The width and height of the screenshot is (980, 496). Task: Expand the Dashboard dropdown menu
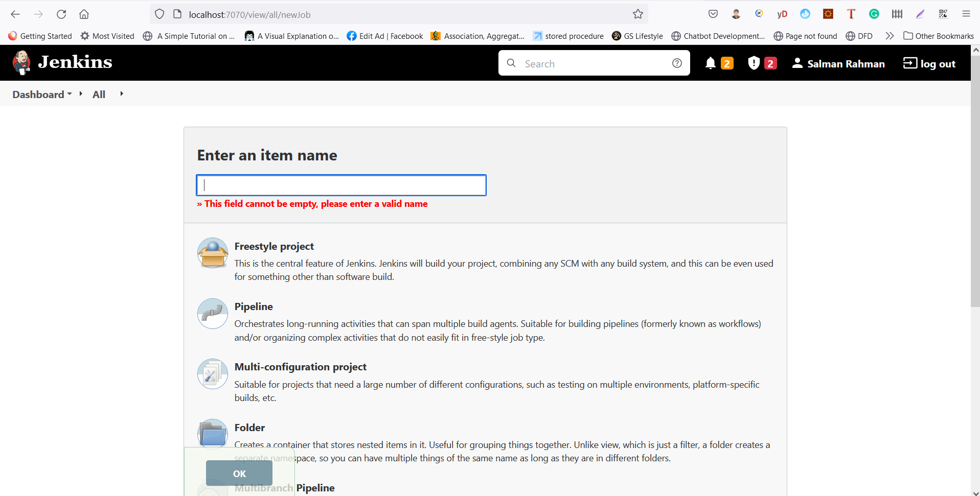69,94
